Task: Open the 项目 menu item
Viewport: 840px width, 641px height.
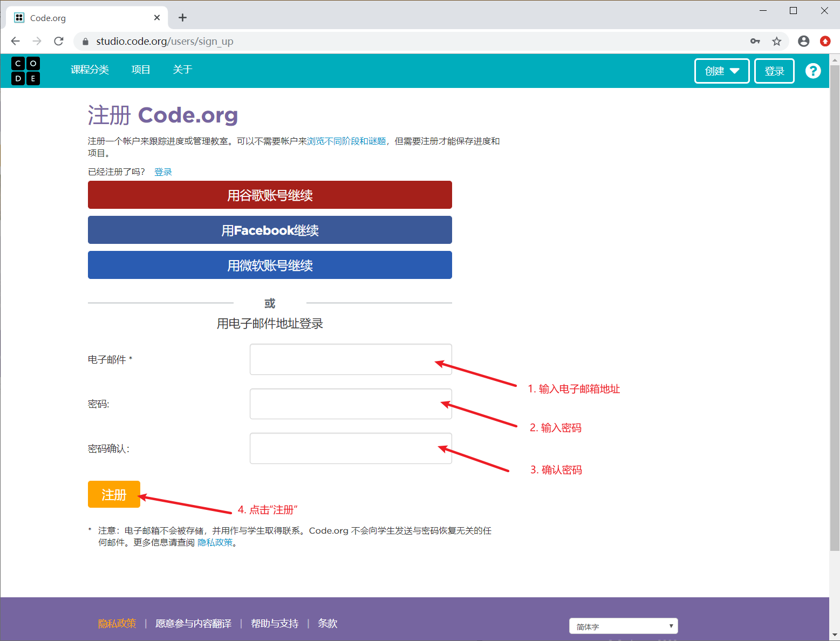Action: pos(141,70)
